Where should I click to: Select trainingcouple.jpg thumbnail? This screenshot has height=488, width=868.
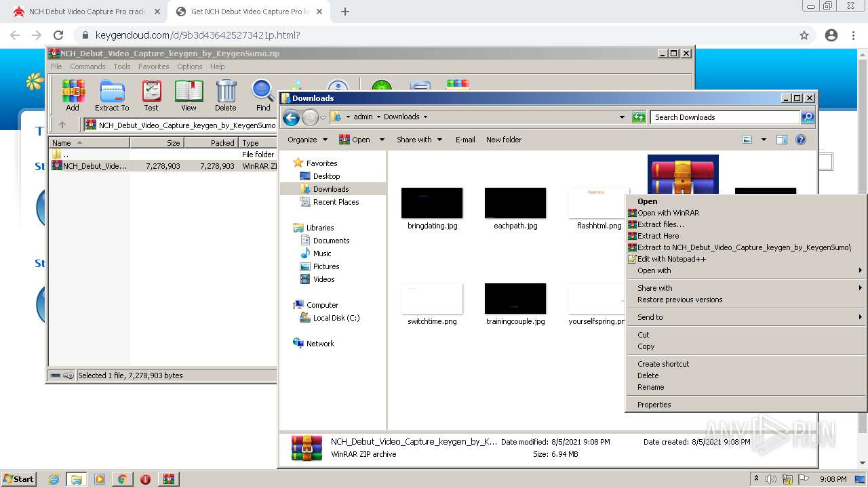(515, 299)
